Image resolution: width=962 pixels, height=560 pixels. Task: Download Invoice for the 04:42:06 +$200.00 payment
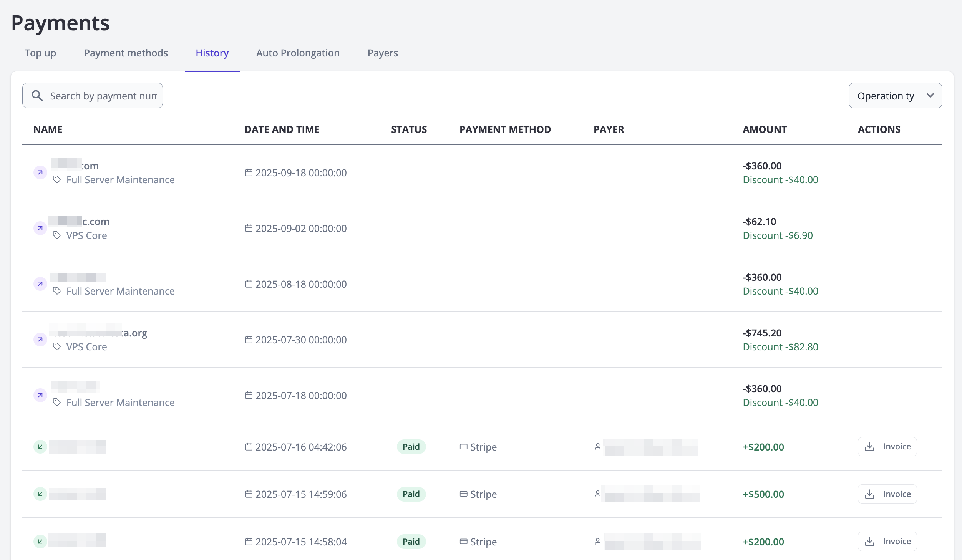pyautogui.click(x=887, y=447)
